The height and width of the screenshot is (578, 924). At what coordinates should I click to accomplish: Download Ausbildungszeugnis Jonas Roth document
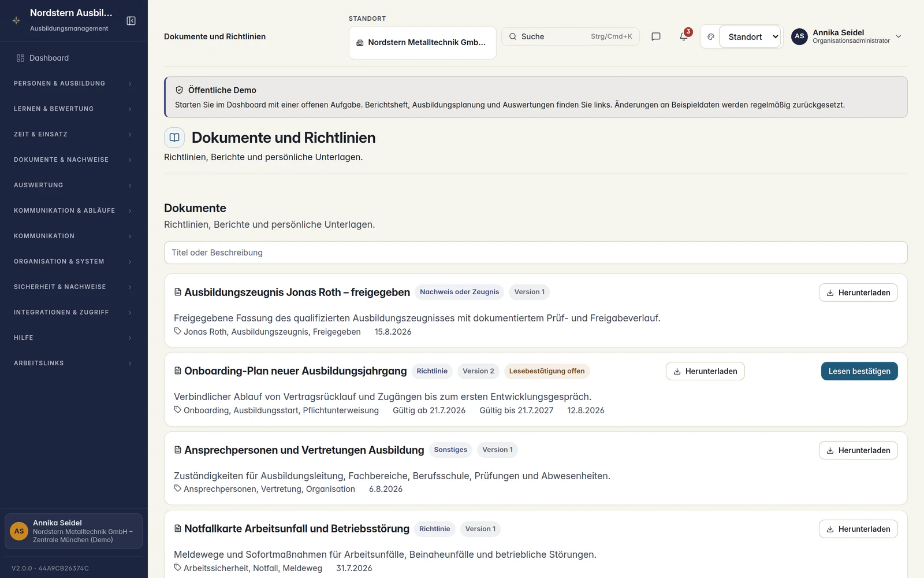(x=858, y=292)
